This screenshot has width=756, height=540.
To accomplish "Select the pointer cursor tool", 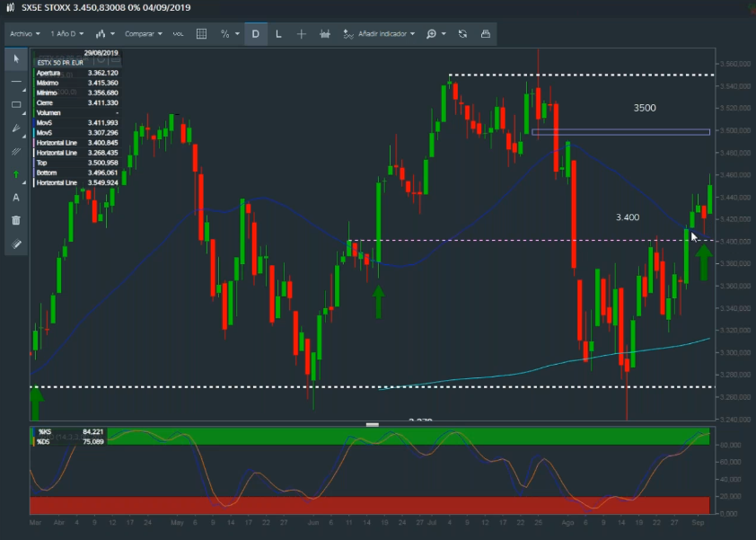I will click(x=16, y=59).
